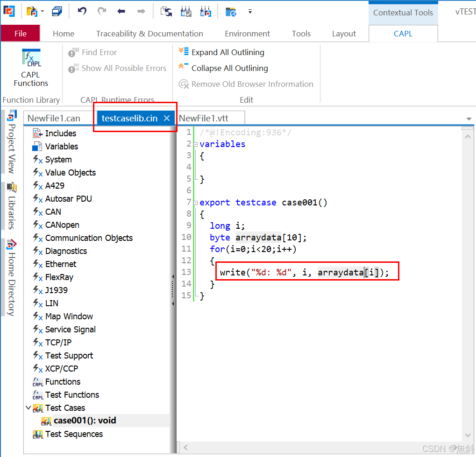This screenshot has height=457, width=476.
Task: Open the Project View side panel
Action: pyautogui.click(x=12, y=142)
